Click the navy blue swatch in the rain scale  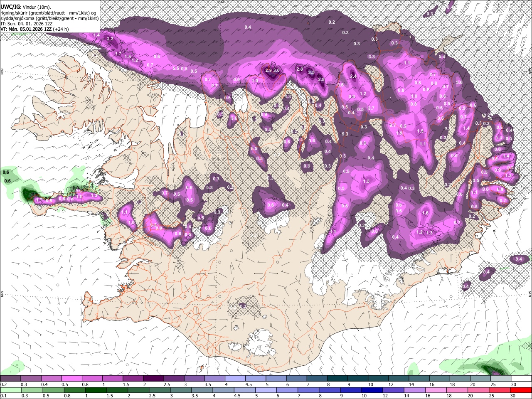pyautogui.click(x=371, y=390)
